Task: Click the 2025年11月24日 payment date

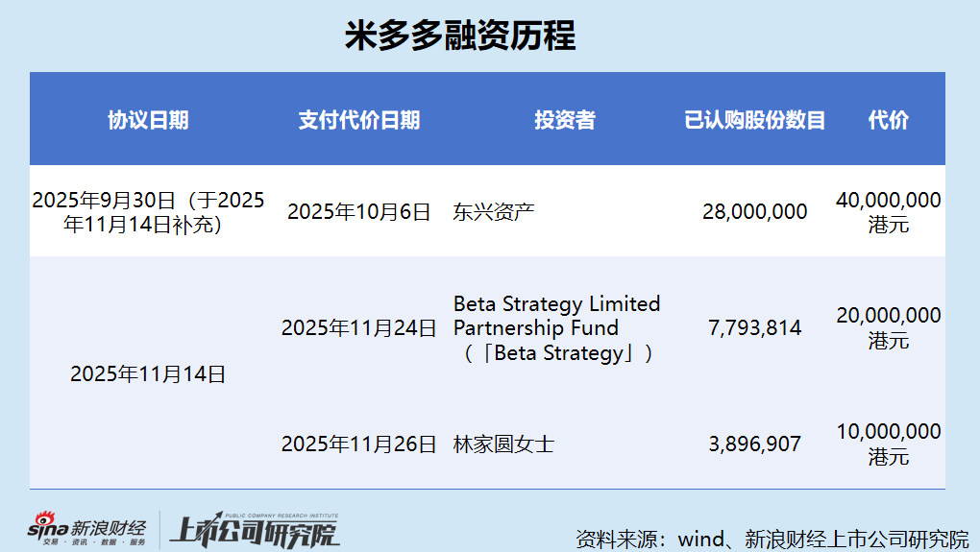Action: [358, 328]
